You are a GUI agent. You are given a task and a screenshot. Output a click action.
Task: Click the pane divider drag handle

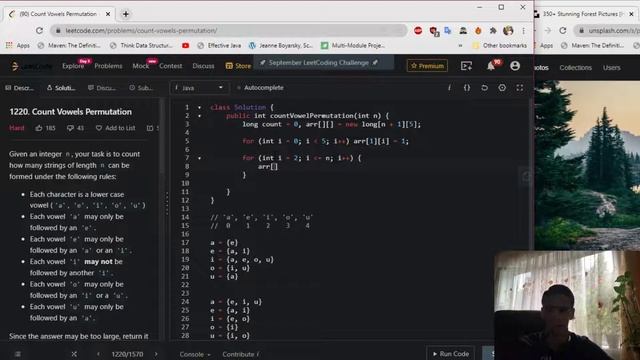pos(167,203)
